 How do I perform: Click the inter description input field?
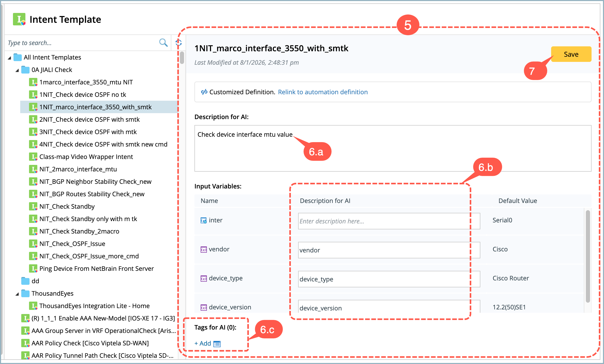click(x=389, y=221)
